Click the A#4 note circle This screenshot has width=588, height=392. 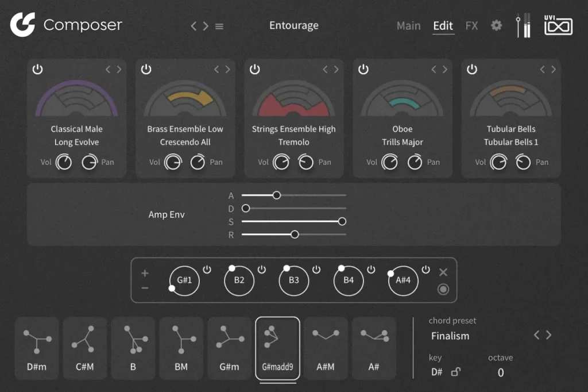tap(403, 280)
